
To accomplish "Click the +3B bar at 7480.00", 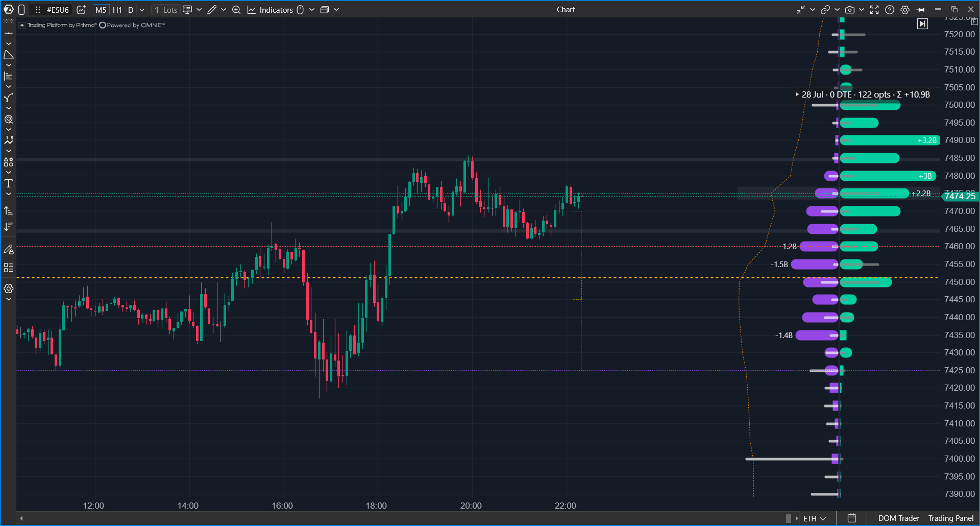I will pyautogui.click(x=888, y=176).
